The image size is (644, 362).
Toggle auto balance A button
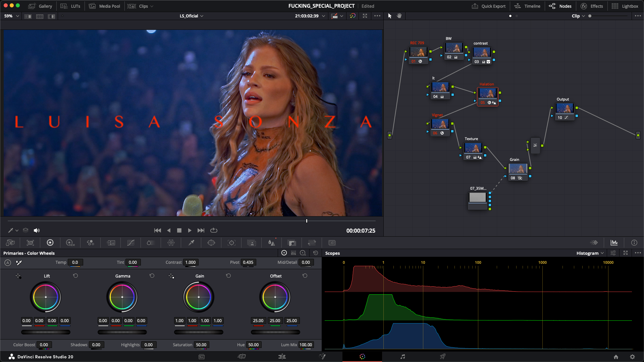[x=8, y=263]
